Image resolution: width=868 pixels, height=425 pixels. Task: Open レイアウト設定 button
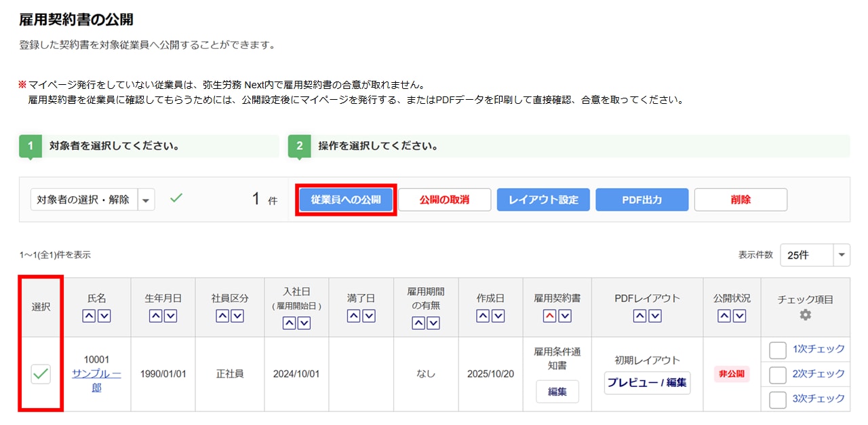(543, 200)
